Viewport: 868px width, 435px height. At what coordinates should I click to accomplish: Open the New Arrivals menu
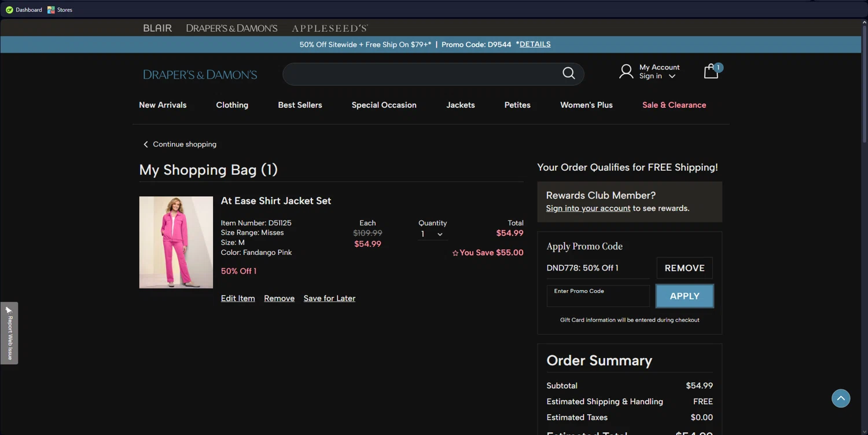click(163, 105)
